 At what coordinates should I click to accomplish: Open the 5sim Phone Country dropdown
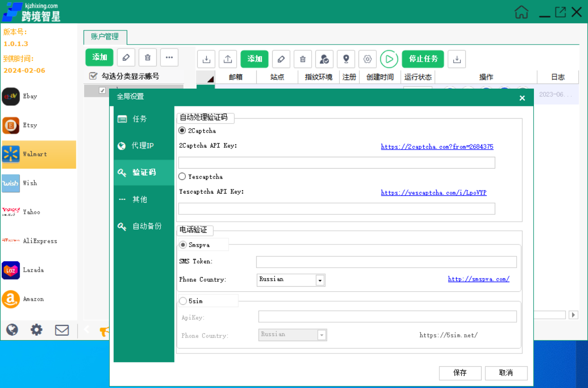(x=322, y=335)
